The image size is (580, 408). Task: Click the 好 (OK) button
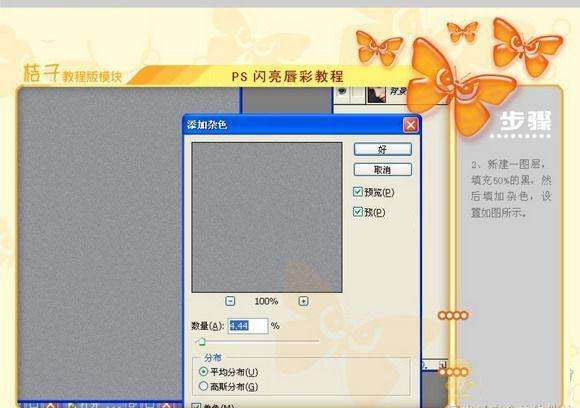(x=382, y=149)
